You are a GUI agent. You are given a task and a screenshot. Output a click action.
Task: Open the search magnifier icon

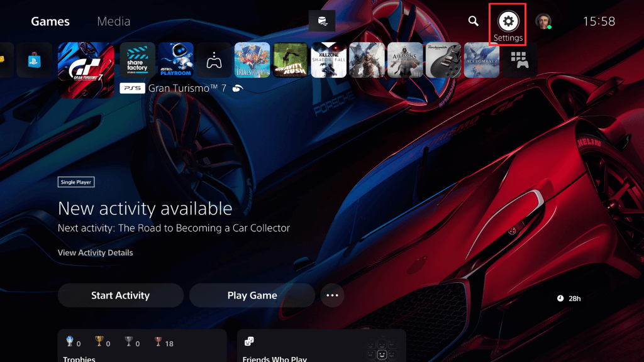pos(473,21)
